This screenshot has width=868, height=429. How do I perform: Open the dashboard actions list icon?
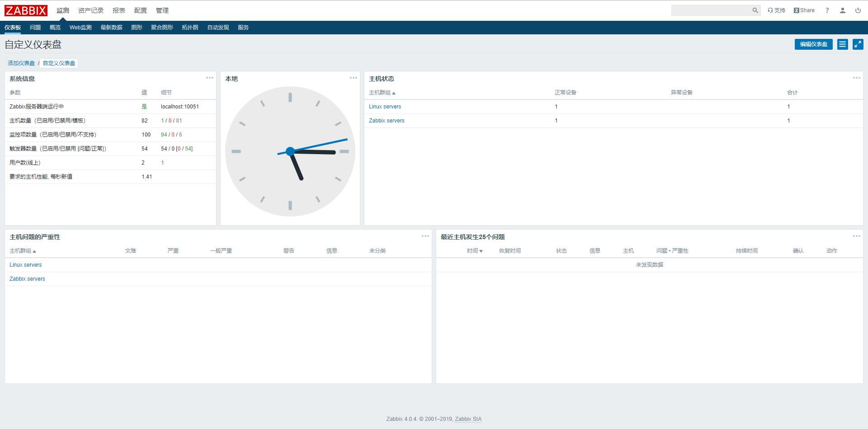pos(842,44)
